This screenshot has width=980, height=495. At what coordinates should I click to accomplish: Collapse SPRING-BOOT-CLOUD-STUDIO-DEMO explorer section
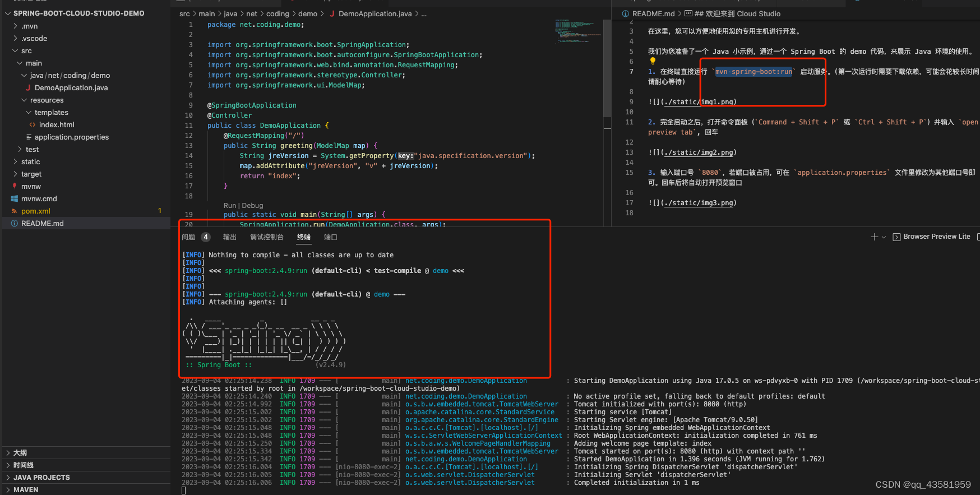click(8, 13)
